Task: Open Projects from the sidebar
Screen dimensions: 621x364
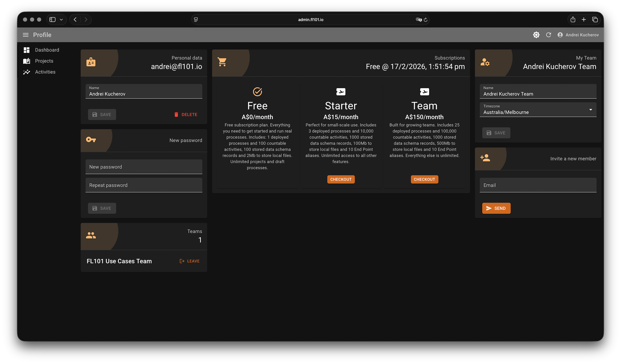Action: [44, 61]
